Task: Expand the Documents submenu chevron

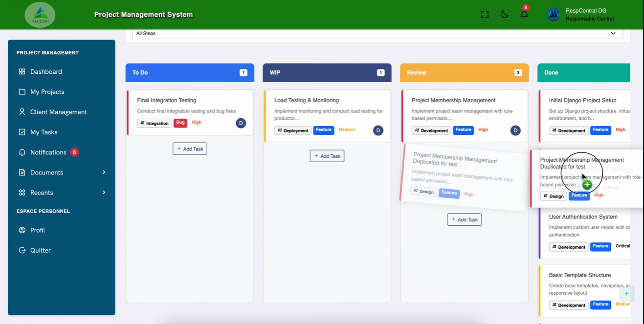Action: click(104, 173)
